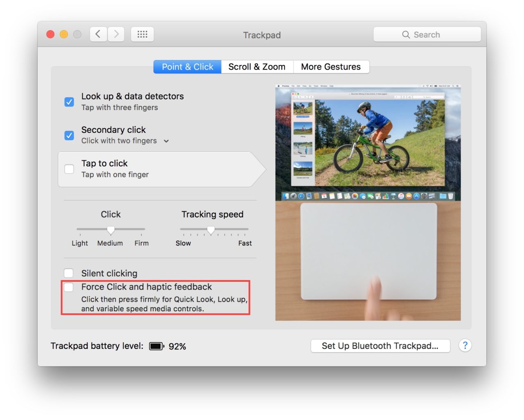Click the Tracking speed slider knob
The width and height of the screenshot is (524, 420).
coord(211,230)
